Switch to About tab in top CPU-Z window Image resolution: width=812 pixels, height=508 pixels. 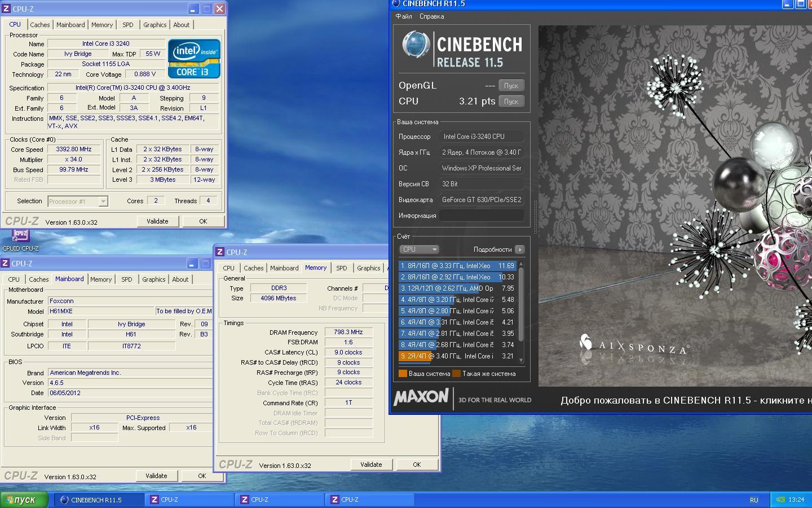[x=182, y=25]
